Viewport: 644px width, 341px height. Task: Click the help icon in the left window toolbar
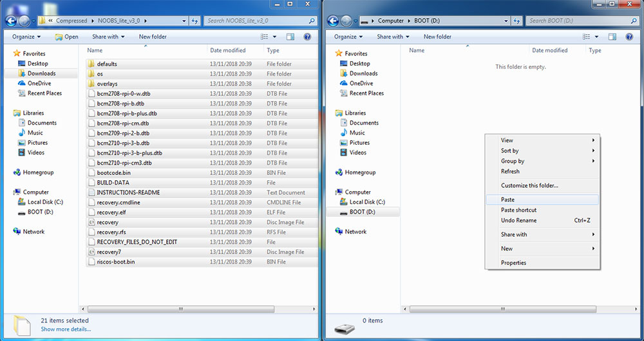coord(307,37)
